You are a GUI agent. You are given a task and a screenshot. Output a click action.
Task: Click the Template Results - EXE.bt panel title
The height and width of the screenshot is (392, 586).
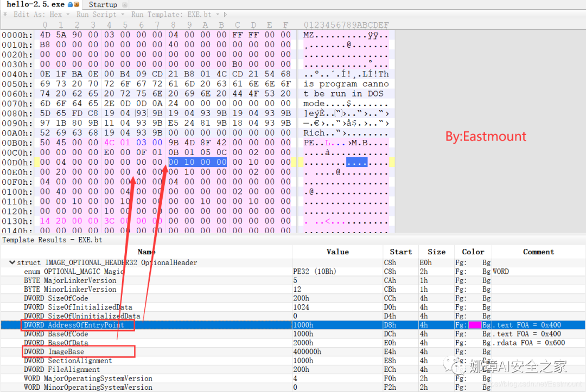pyautogui.click(x=52, y=240)
